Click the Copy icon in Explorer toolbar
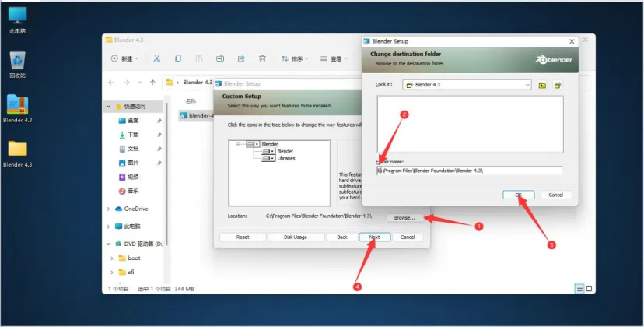The image size is (644, 327). (178, 59)
